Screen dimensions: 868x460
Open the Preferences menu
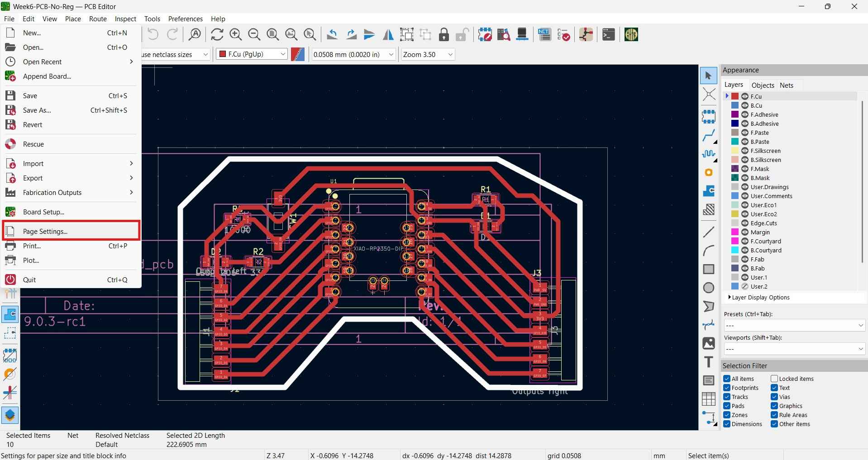[x=185, y=19]
